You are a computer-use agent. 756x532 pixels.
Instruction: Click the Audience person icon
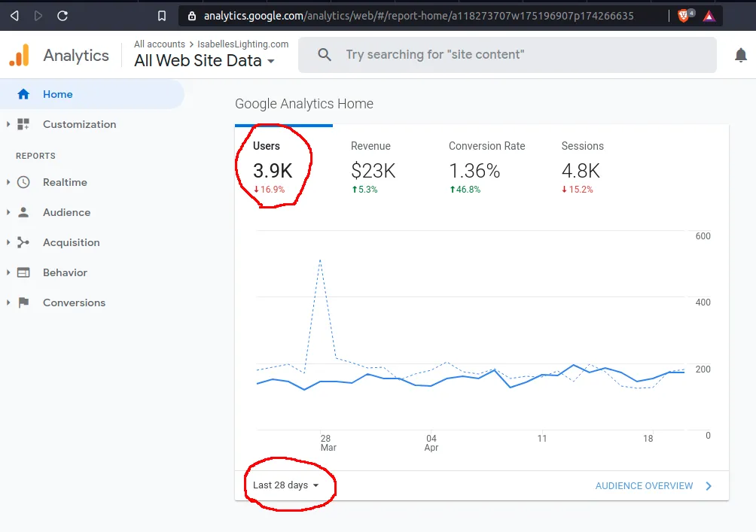[x=23, y=212]
